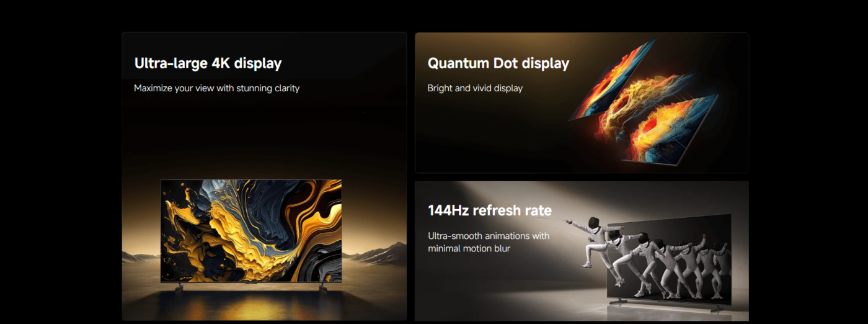Click the Quantum Dot display heading

tap(498, 63)
